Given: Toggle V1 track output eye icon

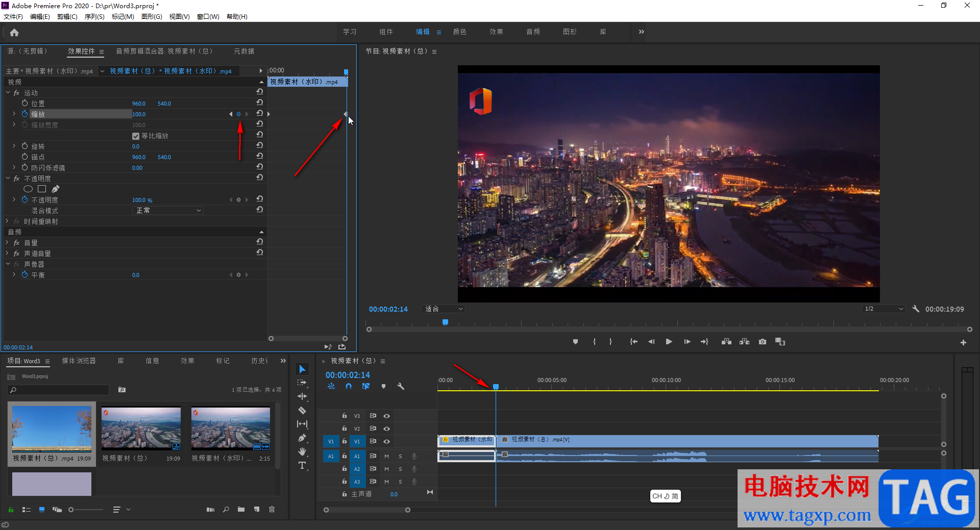Looking at the screenshot, I should pyautogui.click(x=386, y=441).
